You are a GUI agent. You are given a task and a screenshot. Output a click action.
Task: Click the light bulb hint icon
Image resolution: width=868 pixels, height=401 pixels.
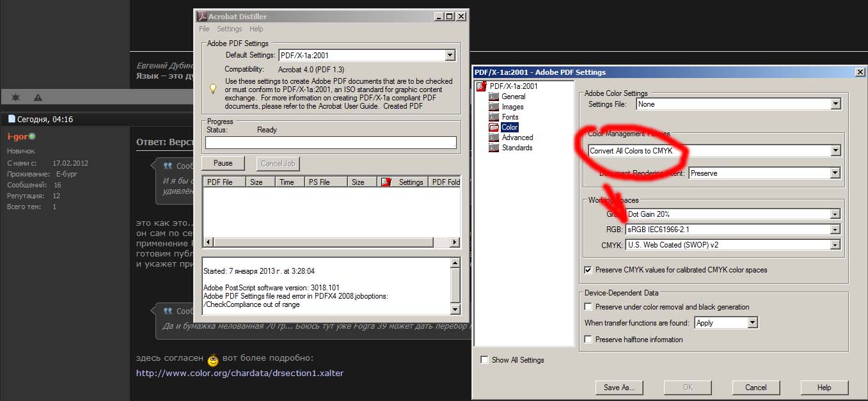click(214, 89)
